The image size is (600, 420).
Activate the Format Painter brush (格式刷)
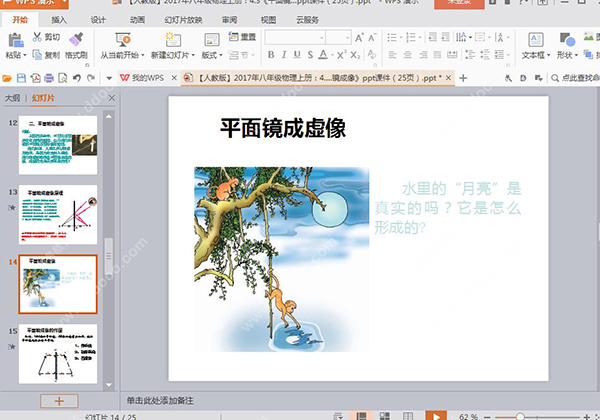(x=76, y=39)
